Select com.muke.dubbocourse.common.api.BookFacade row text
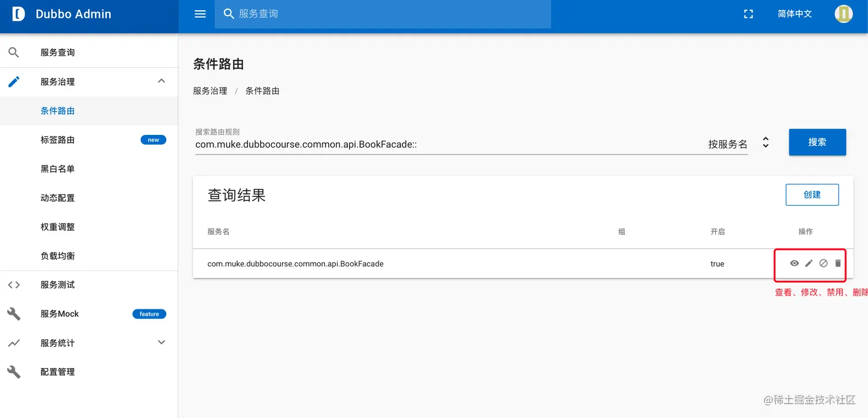The height and width of the screenshot is (418, 868). pos(295,264)
